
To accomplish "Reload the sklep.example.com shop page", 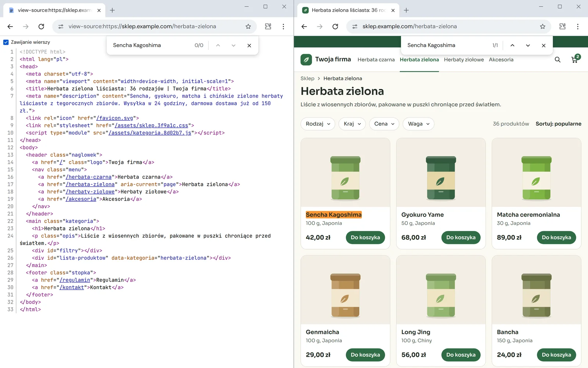I will pos(335,26).
